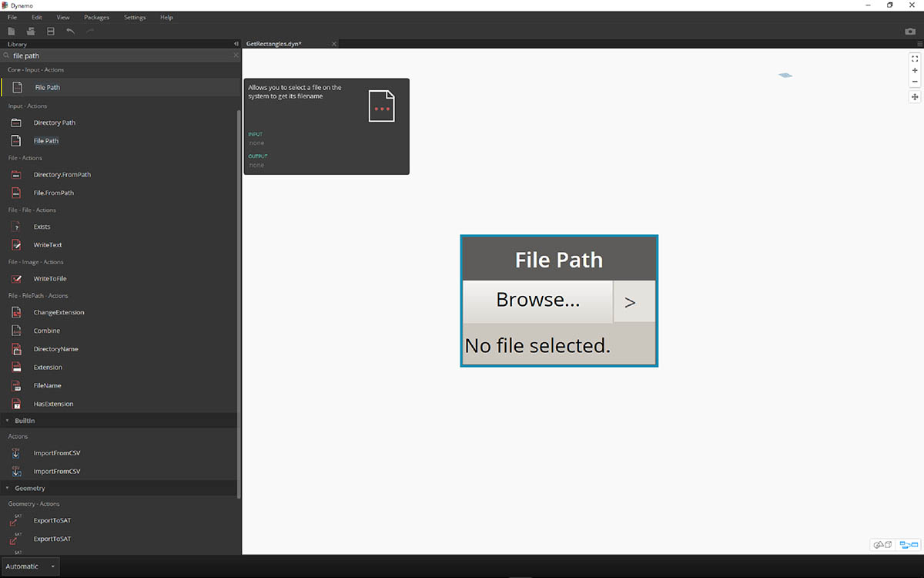
Task: Click Browse... on the File Path node
Action: (537, 301)
